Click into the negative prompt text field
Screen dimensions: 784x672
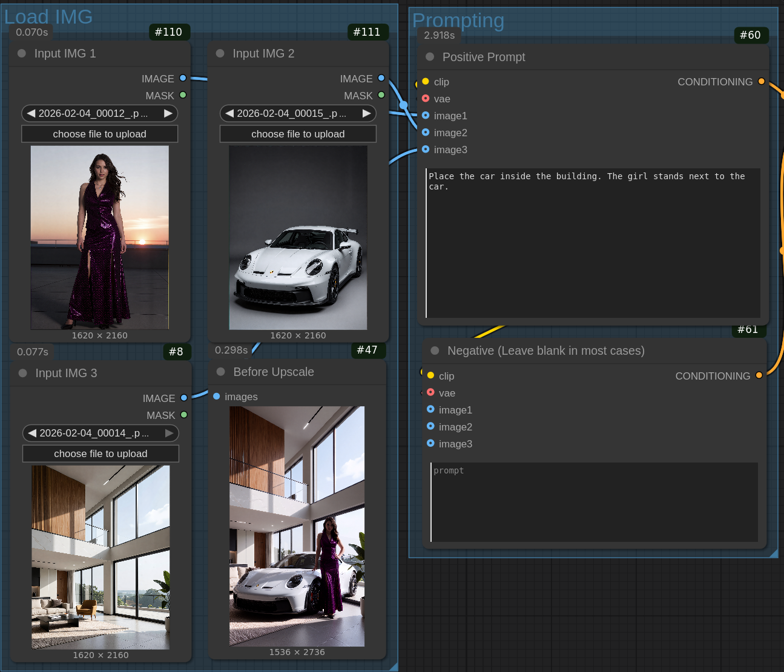tap(594, 502)
